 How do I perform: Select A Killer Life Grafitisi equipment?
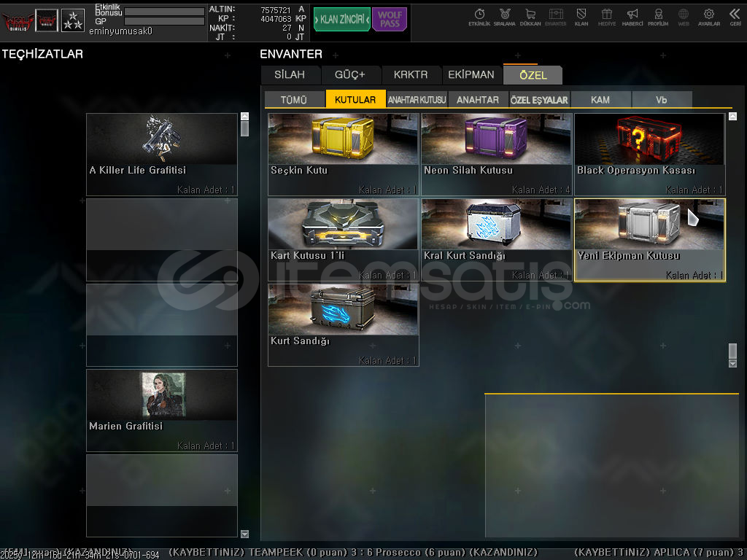pyautogui.click(x=161, y=155)
